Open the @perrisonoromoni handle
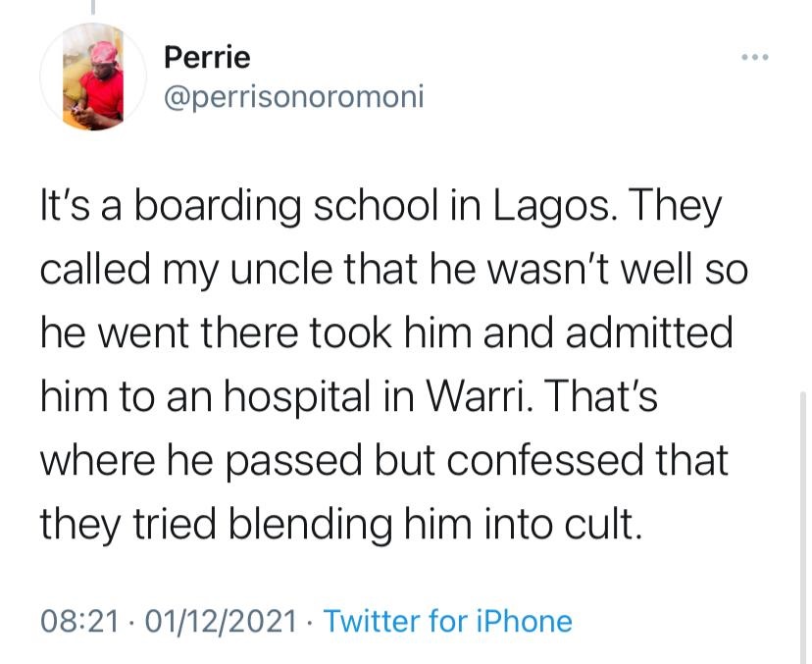Viewport: 812px width, 664px height. [294, 98]
